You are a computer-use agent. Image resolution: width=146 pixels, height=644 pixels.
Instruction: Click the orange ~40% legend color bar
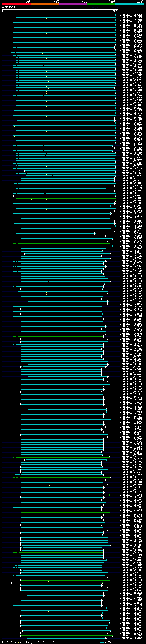[45, 4]
